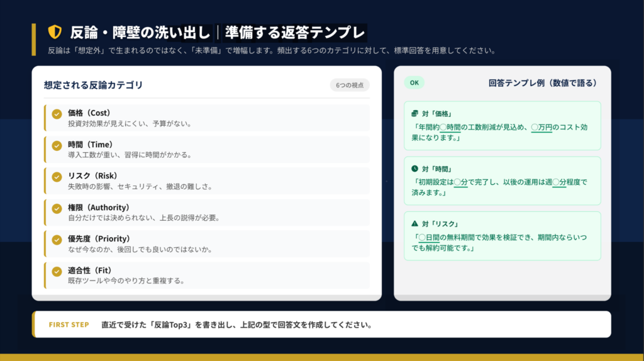Select the 回答テンプレ例（数値で語る） heading
This screenshot has width=644, height=361.
click(542, 82)
